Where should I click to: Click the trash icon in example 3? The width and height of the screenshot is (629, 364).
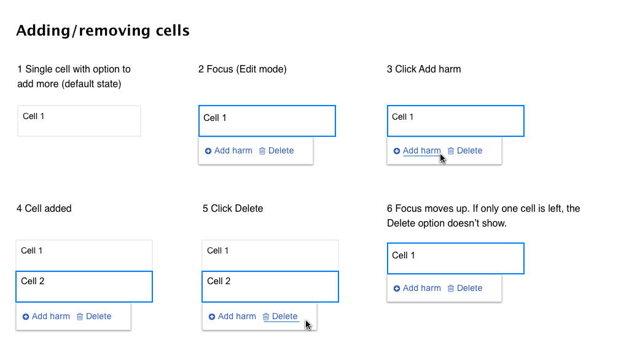pyautogui.click(x=451, y=151)
